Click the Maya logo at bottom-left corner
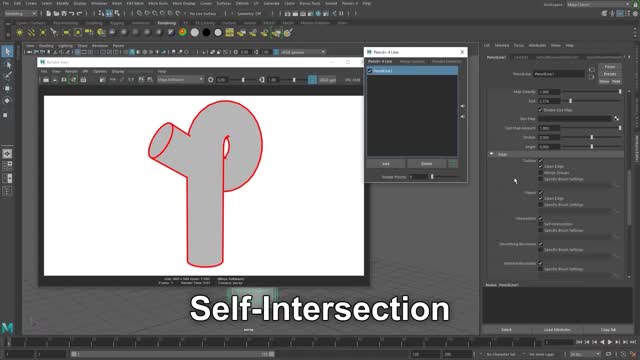The width and height of the screenshot is (640, 360). point(7,328)
